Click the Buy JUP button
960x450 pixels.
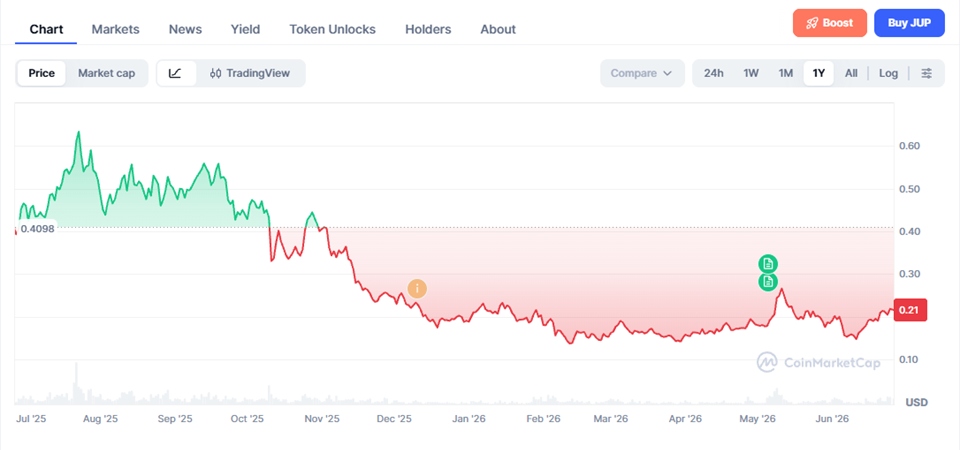pos(909,23)
